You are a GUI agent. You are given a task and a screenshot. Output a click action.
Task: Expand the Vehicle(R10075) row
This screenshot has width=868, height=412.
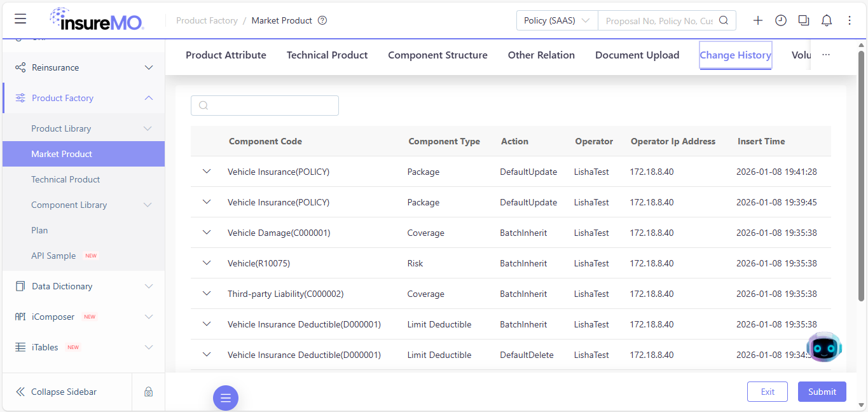[x=206, y=263]
